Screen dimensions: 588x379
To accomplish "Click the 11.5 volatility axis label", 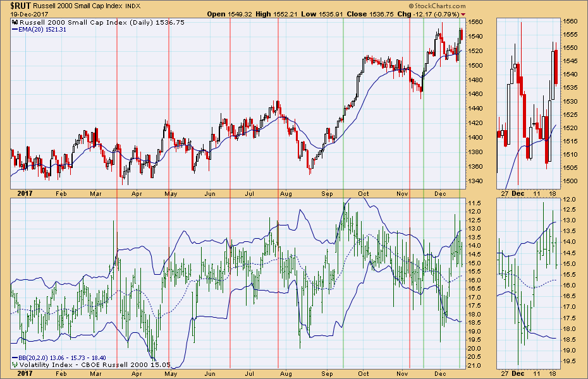I will tap(474, 203).
